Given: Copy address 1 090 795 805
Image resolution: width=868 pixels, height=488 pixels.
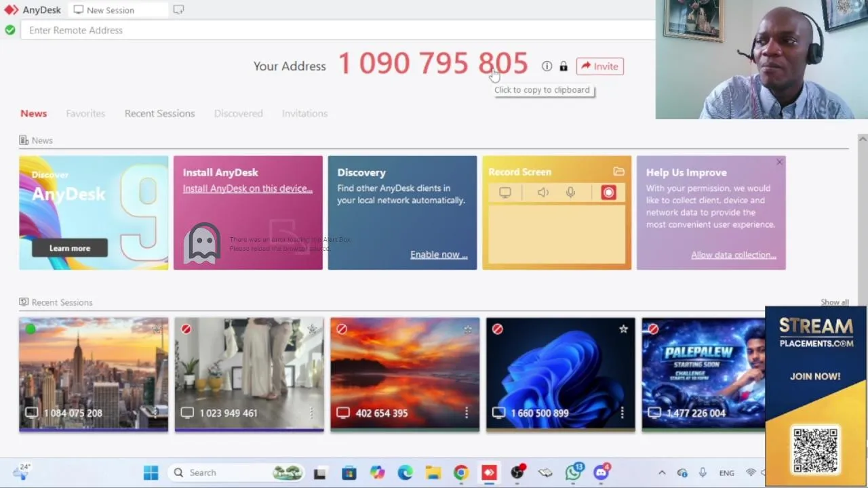Looking at the screenshot, I should (x=433, y=64).
